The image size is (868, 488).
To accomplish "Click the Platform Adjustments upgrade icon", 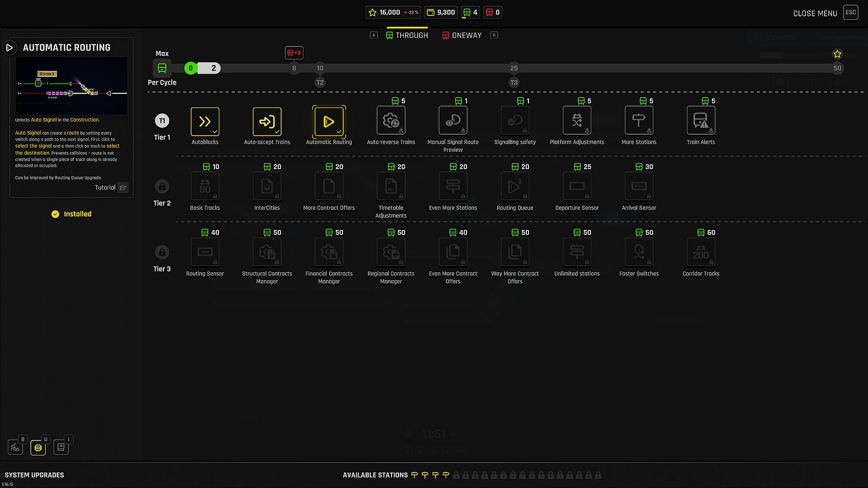I will click(576, 121).
